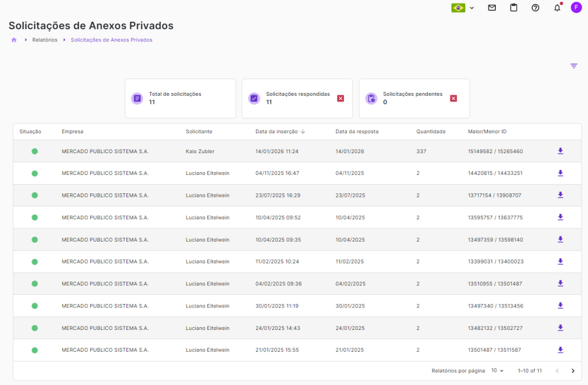Click the green status dot in first row
Image resolution: width=588 pixels, height=385 pixels.
tap(34, 151)
